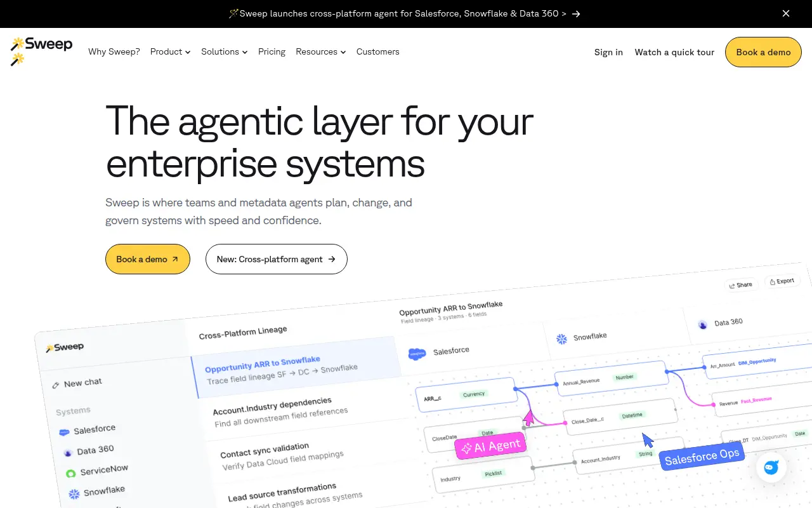This screenshot has width=812, height=508.
Task: Click the Close_Date__c Datetime field node
Action: [619, 417]
